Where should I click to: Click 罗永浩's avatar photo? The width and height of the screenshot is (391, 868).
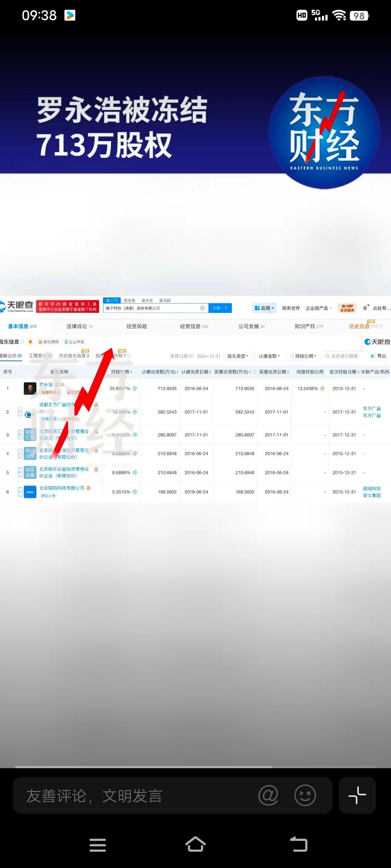(x=30, y=388)
